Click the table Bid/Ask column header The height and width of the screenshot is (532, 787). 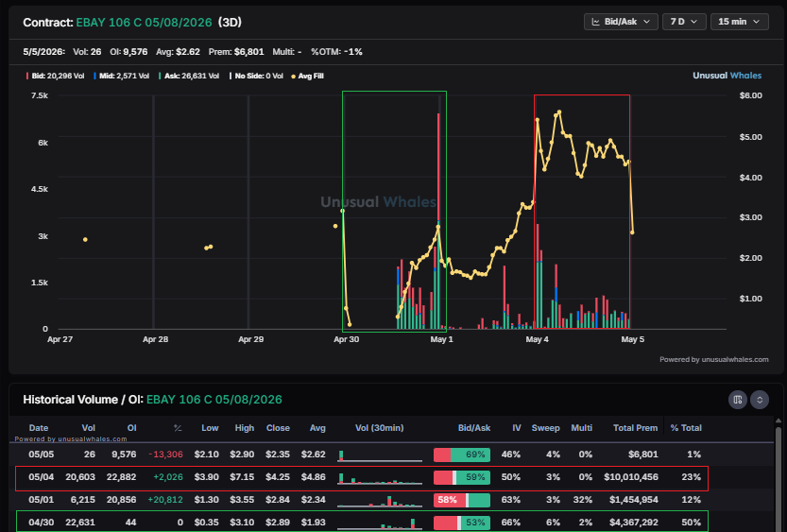[474, 428]
